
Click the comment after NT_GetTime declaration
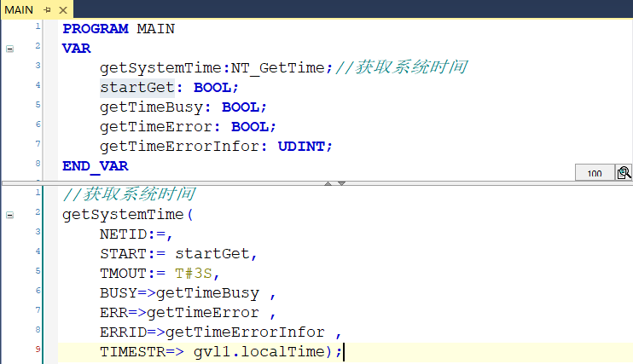(401, 67)
